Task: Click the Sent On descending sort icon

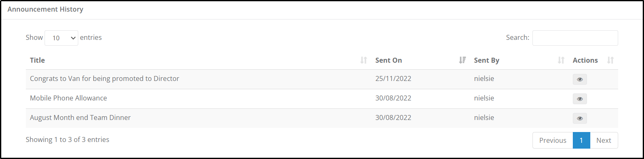Action: click(462, 60)
